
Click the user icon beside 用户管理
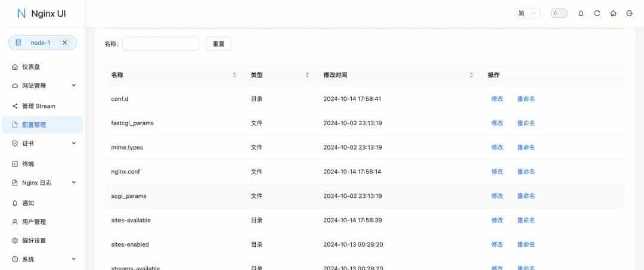tap(15, 222)
